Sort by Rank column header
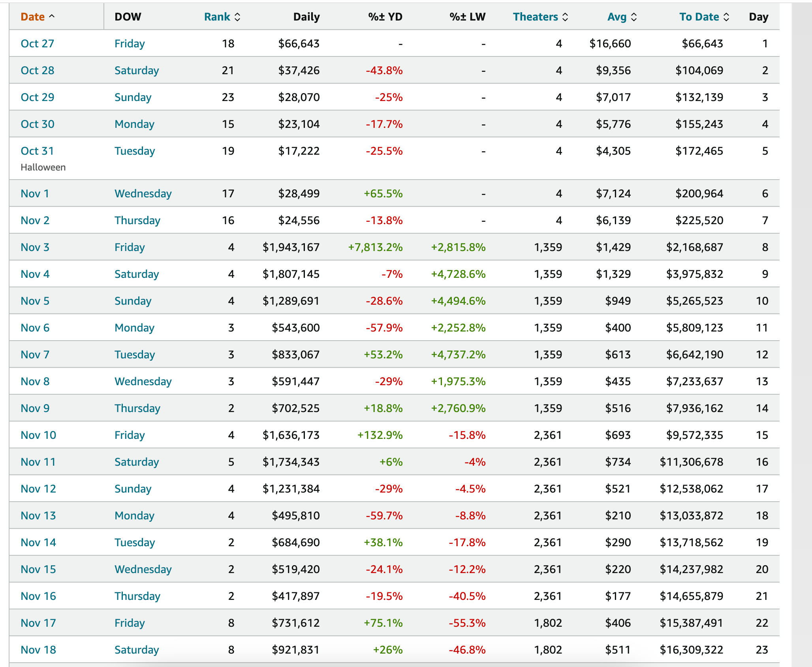The width and height of the screenshot is (812, 667). click(x=217, y=17)
